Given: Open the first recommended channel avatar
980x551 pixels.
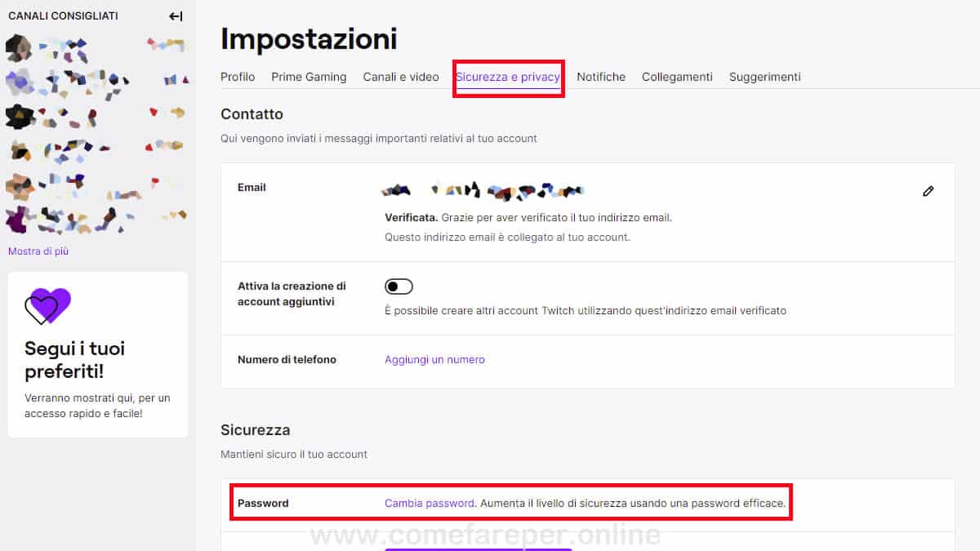Looking at the screenshot, I should point(16,49).
